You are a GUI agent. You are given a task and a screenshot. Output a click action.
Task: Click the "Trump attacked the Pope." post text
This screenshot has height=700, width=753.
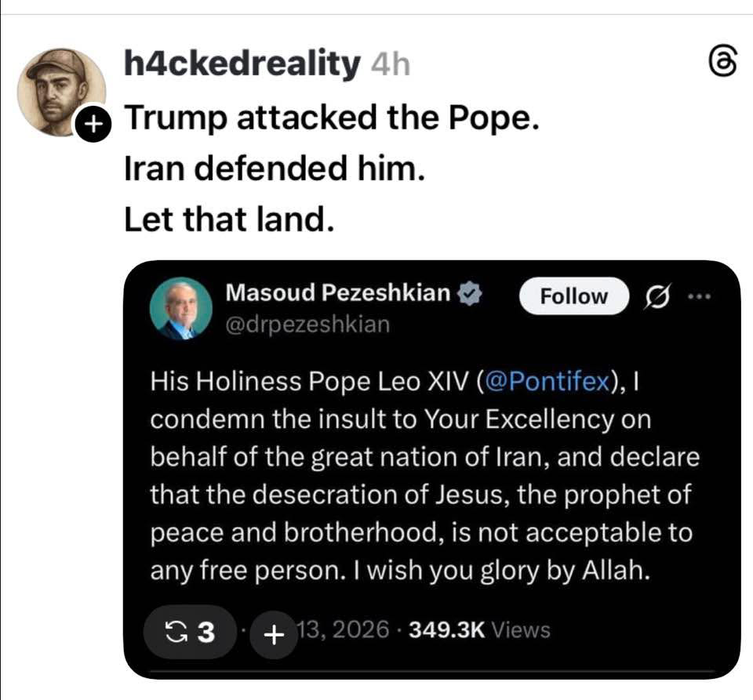pyautogui.click(x=331, y=118)
